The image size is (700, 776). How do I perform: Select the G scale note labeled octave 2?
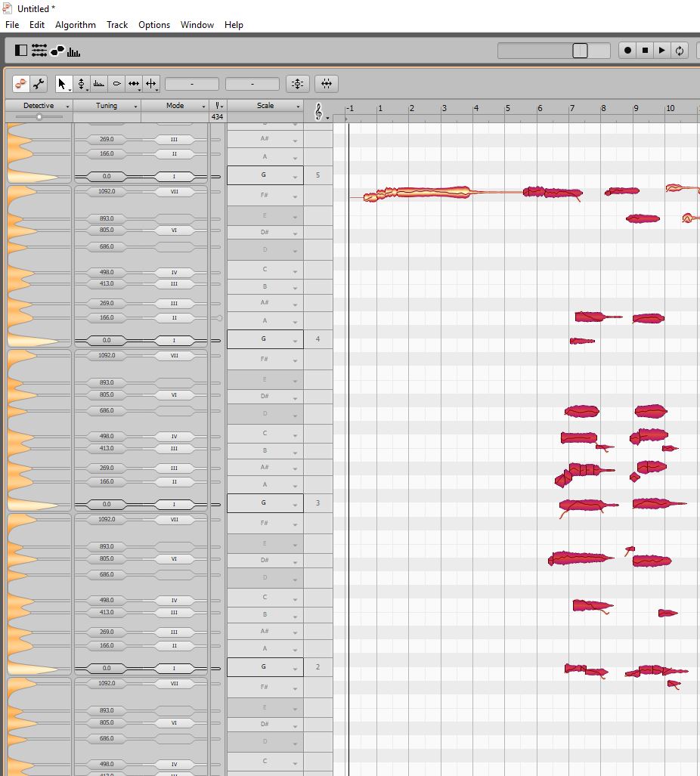[x=265, y=667]
